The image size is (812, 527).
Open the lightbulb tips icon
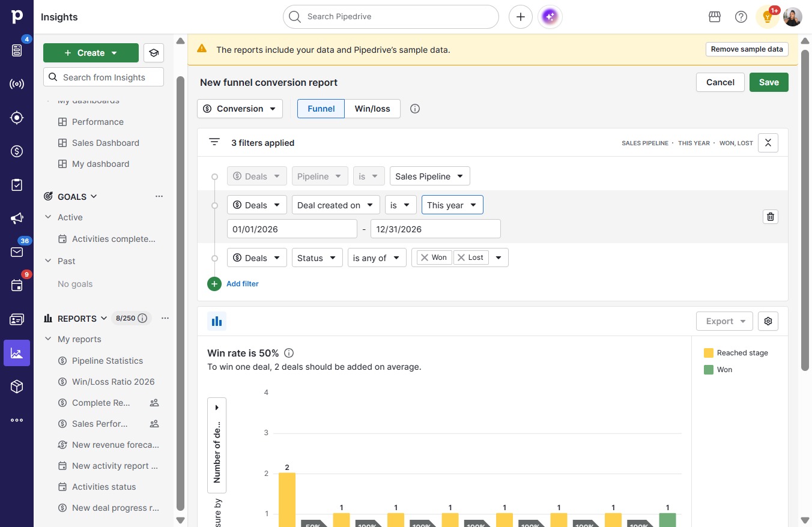pyautogui.click(x=768, y=17)
